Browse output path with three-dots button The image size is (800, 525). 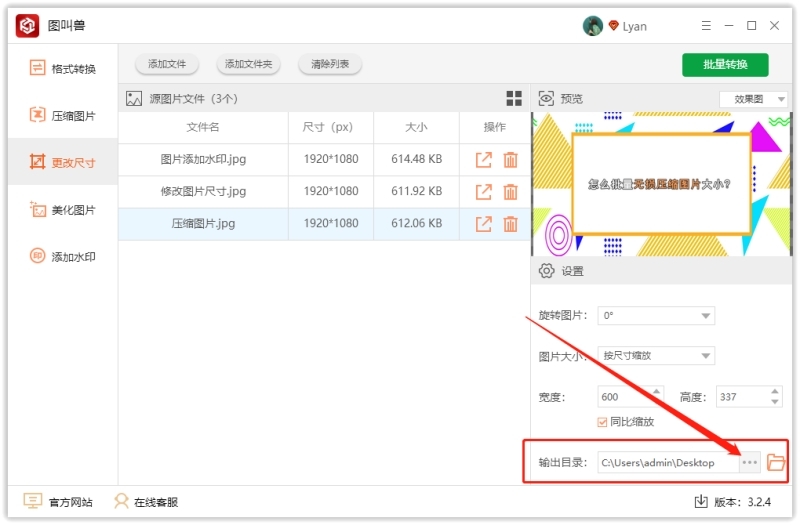(750, 462)
